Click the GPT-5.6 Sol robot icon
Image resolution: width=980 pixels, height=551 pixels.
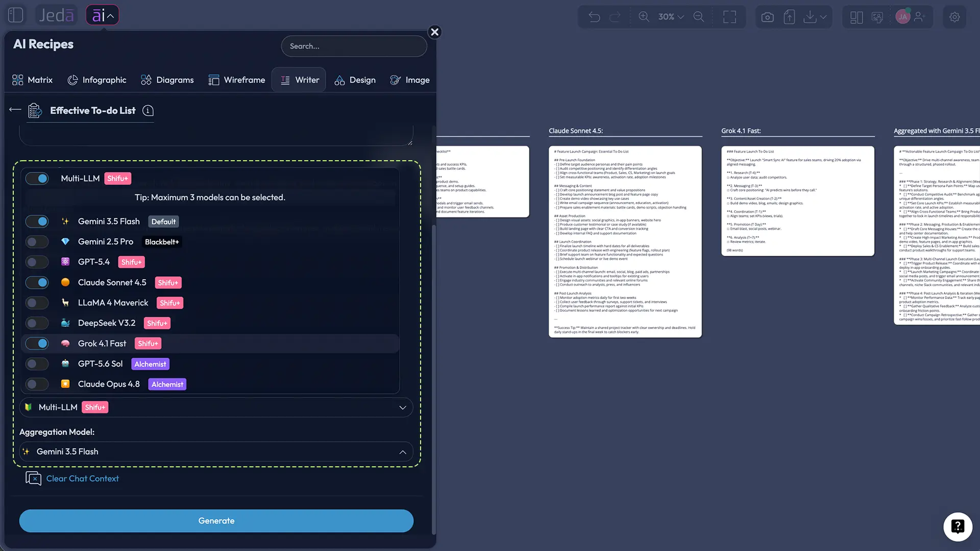click(65, 364)
